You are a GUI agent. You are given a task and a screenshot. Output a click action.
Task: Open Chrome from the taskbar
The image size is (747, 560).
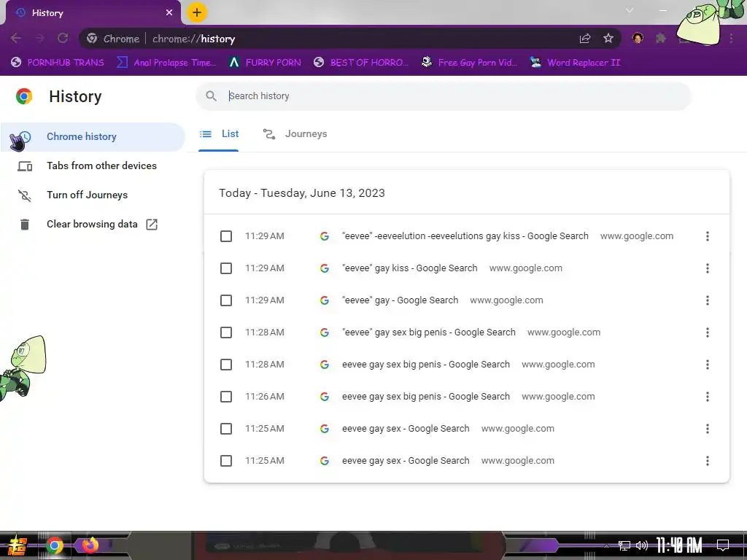pyautogui.click(x=54, y=545)
